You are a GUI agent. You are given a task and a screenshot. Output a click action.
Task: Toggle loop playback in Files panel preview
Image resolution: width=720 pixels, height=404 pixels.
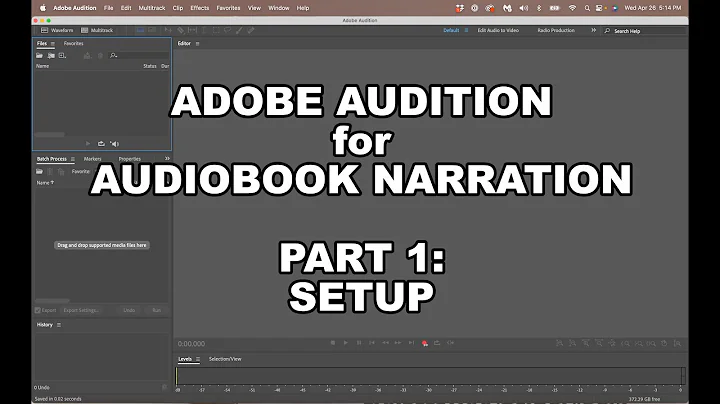click(101, 144)
